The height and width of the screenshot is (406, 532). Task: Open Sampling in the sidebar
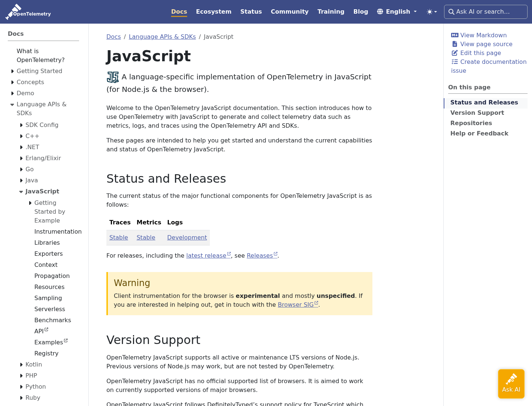coord(48,298)
